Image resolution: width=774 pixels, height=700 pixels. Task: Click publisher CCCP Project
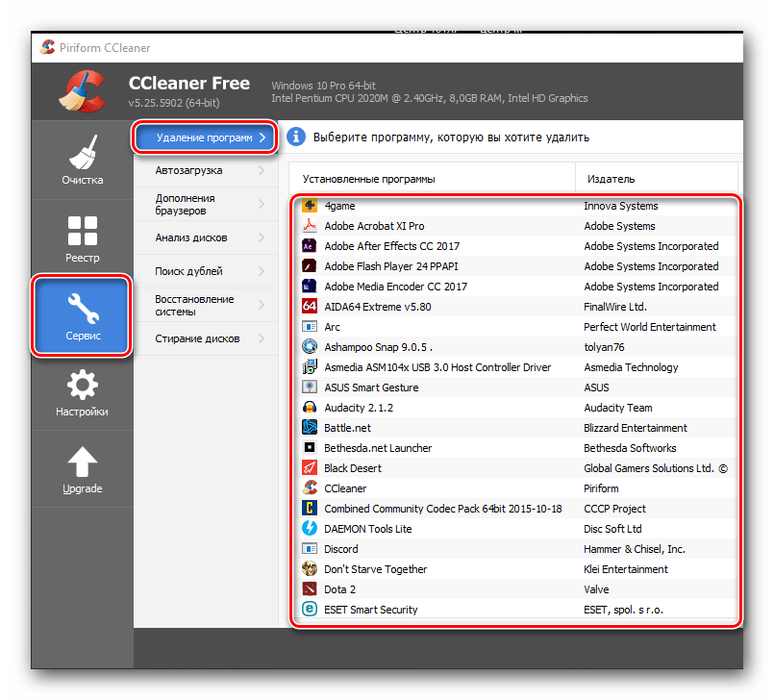click(x=614, y=509)
